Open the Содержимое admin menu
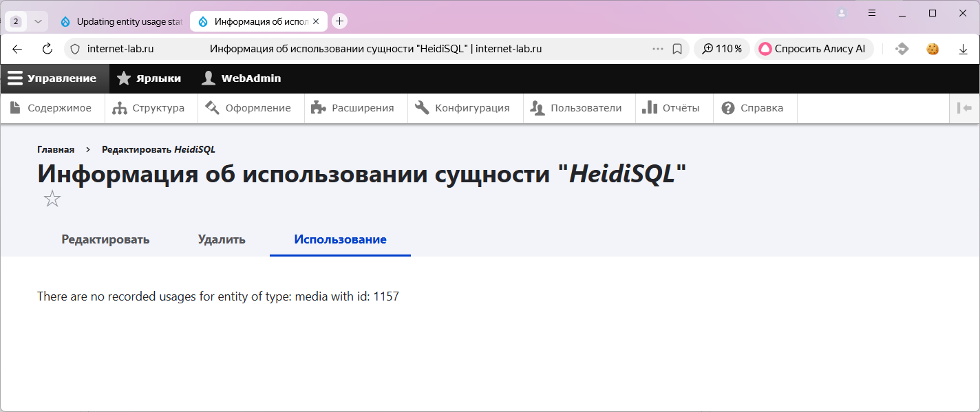This screenshot has width=980, height=412. point(52,108)
